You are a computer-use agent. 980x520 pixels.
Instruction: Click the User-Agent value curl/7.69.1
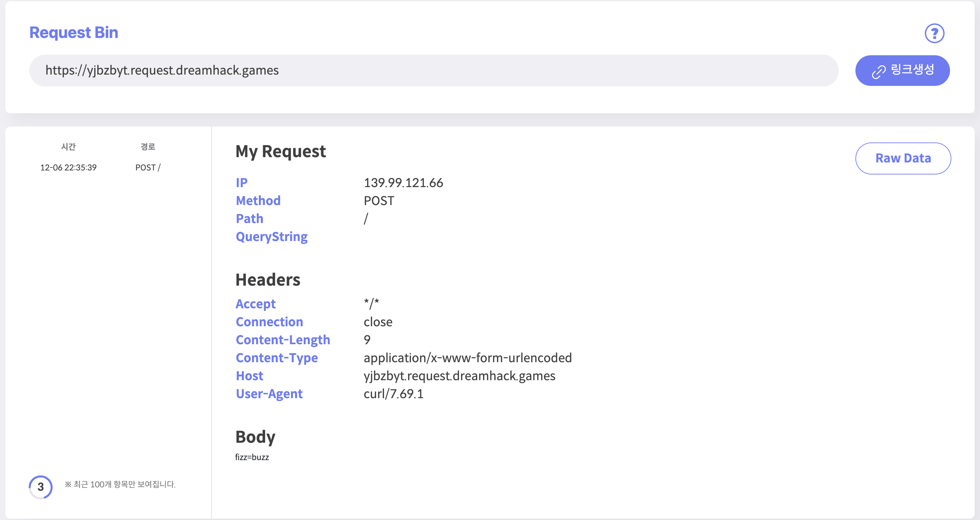point(393,394)
